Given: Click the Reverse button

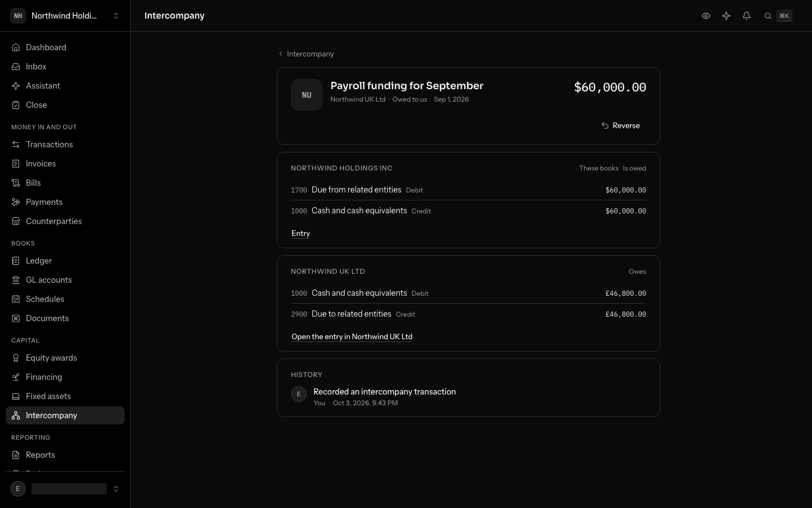Looking at the screenshot, I should [x=620, y=125].
